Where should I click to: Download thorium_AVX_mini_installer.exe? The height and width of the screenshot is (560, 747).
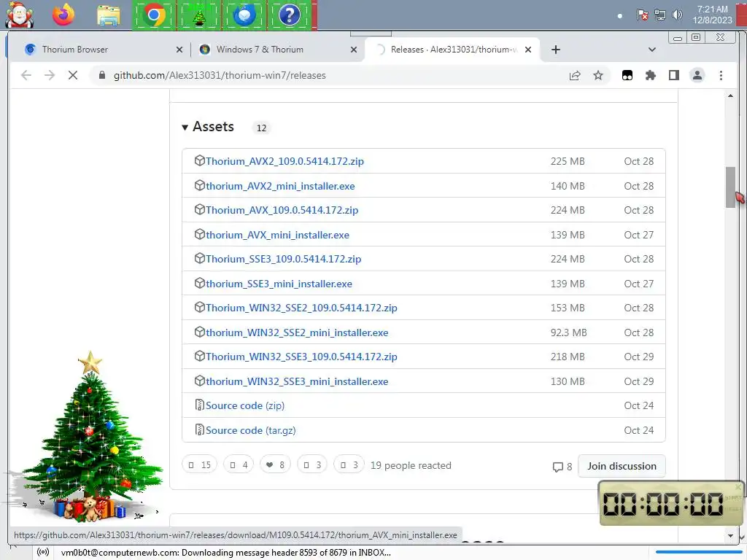(x=277, y=236)
